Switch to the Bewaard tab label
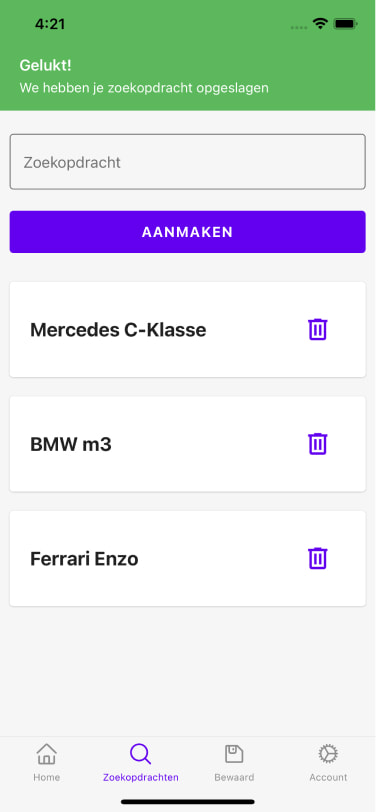 point(234,777)
